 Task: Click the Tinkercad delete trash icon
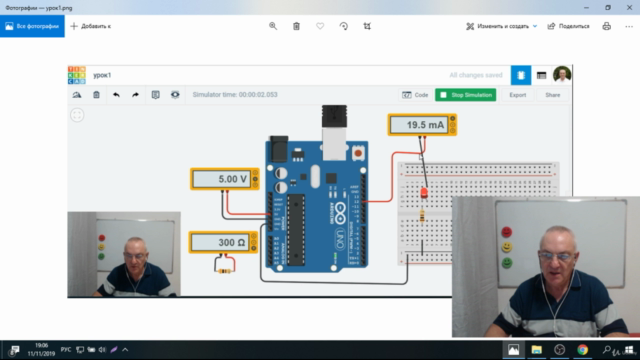point(96,95)
